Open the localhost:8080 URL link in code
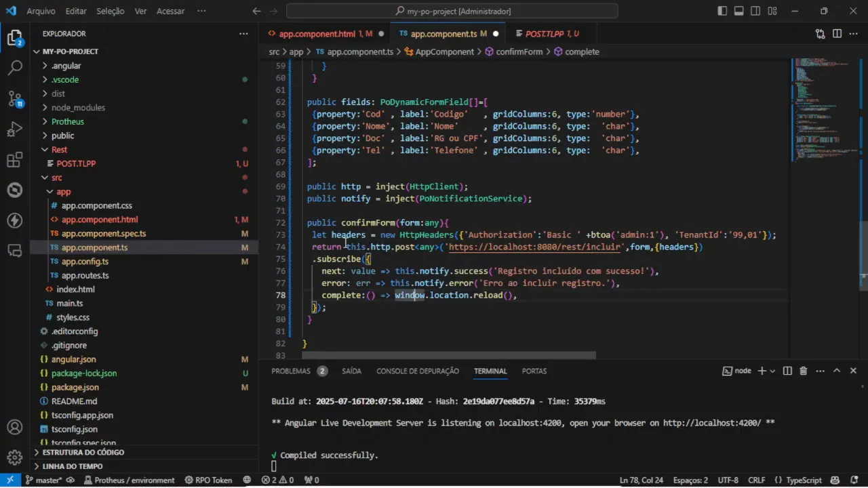 pyautogui.click(x=534, y=247)
